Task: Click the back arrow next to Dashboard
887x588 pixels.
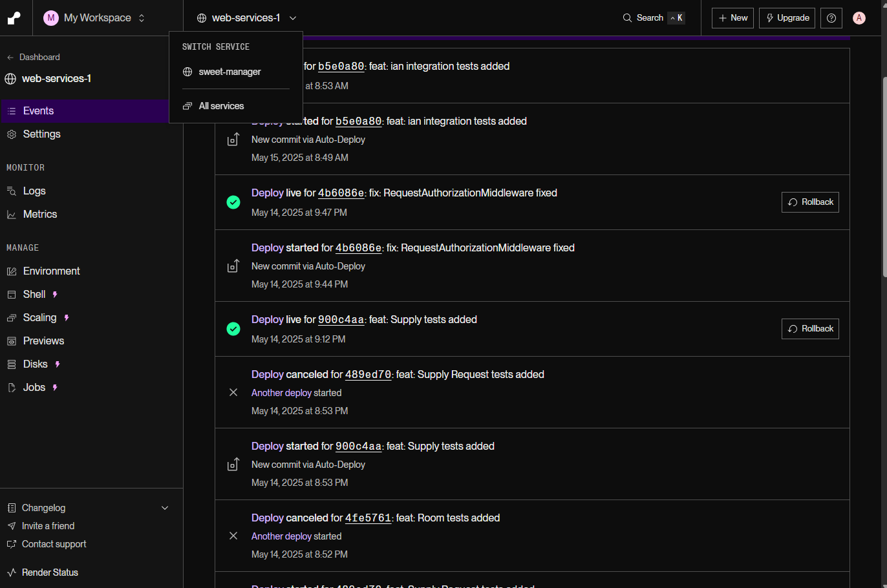Action: (10, 58)
